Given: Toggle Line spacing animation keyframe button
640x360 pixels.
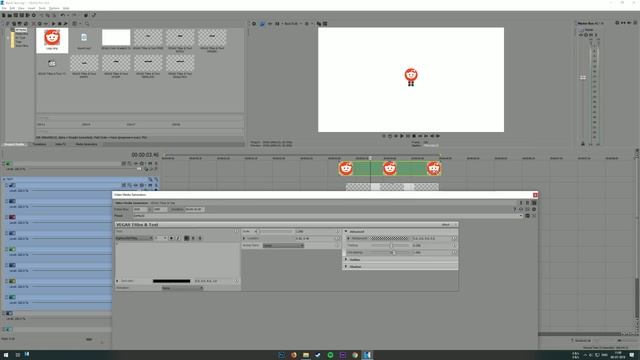Looking at the screenshot, I should coord(454,253).
